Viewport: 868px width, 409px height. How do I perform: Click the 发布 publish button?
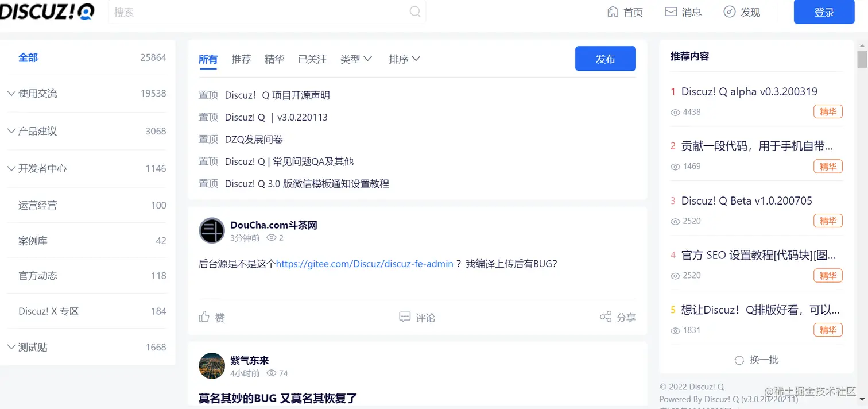click(x=606, y=59)
